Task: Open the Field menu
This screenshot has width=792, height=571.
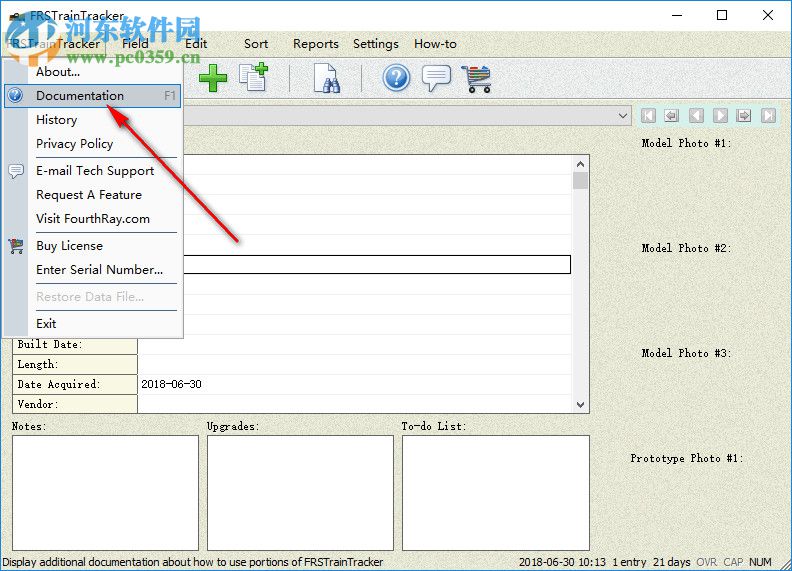Action: [135, 44]
